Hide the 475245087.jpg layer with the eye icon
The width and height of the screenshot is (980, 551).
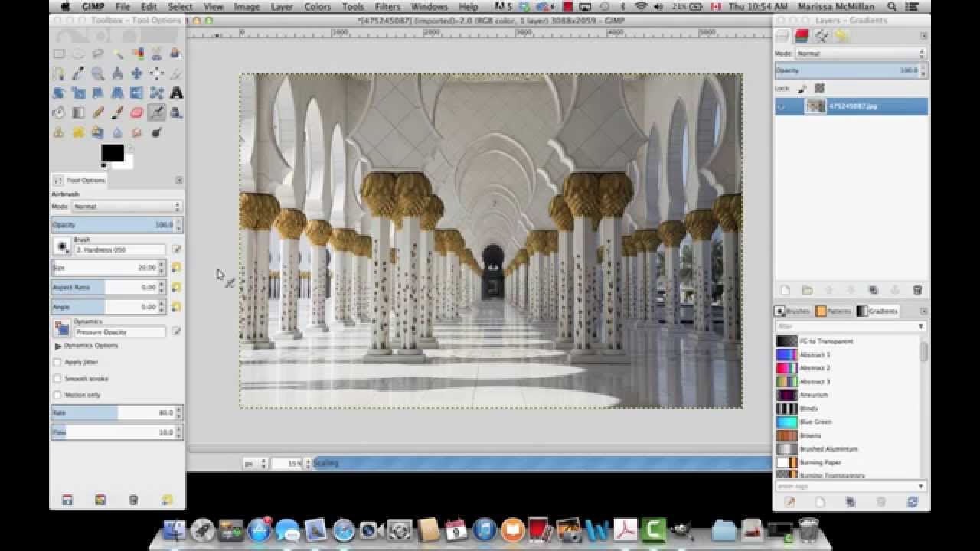pos(782,106)
